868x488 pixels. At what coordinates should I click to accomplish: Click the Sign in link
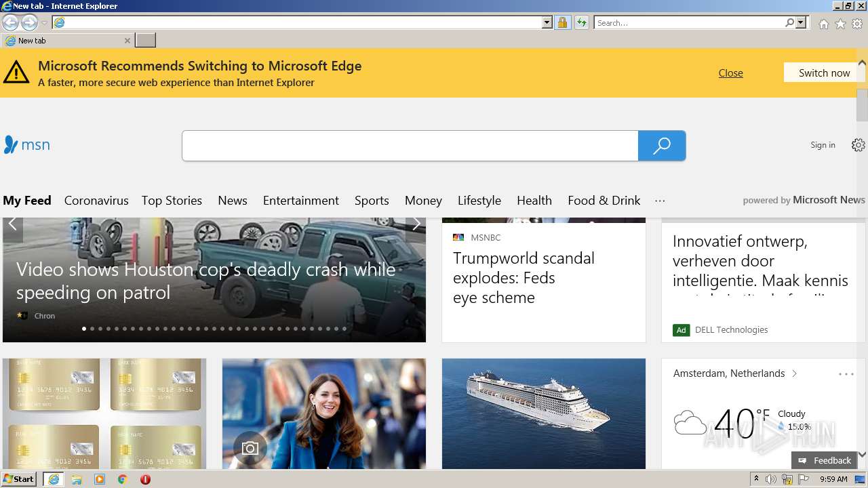click(823, 145)
